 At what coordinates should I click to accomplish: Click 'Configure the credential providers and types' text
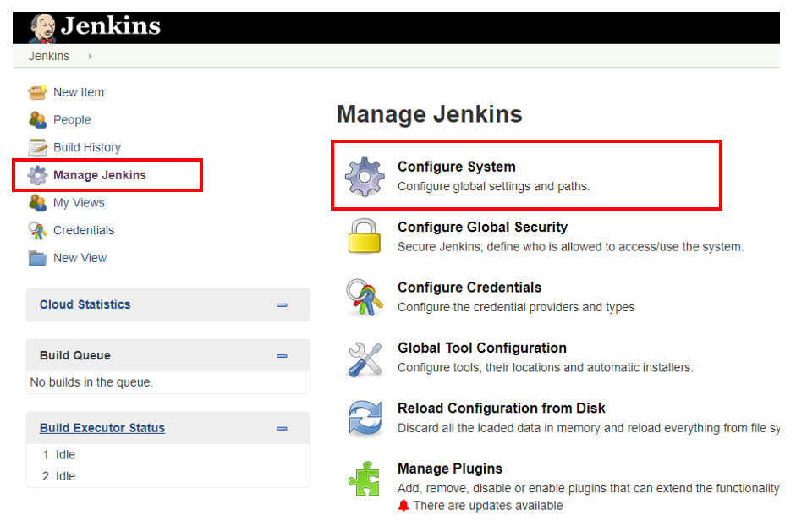coord(516,307)
